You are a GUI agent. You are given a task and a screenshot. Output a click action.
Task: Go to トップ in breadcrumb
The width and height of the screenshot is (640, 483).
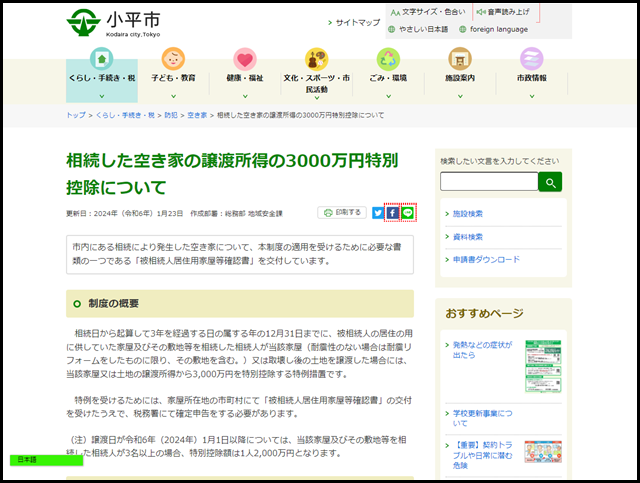click(x=76, y=115)
